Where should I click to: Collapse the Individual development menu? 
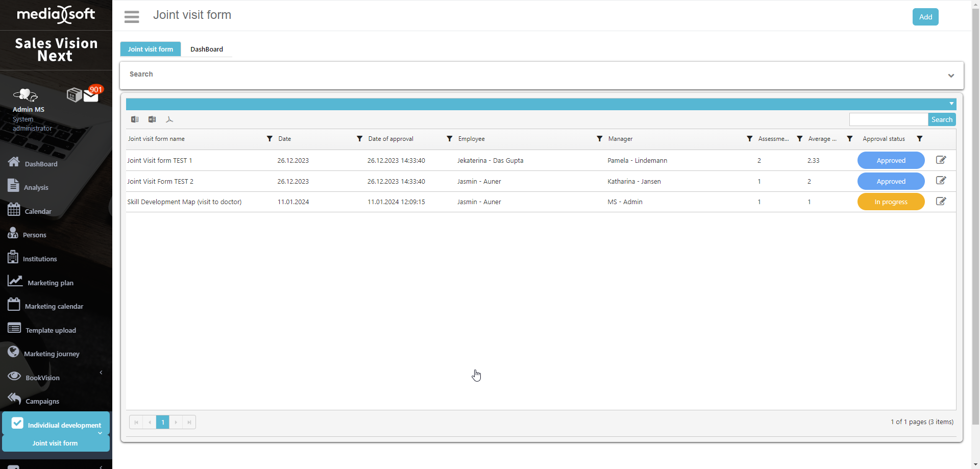100,433
